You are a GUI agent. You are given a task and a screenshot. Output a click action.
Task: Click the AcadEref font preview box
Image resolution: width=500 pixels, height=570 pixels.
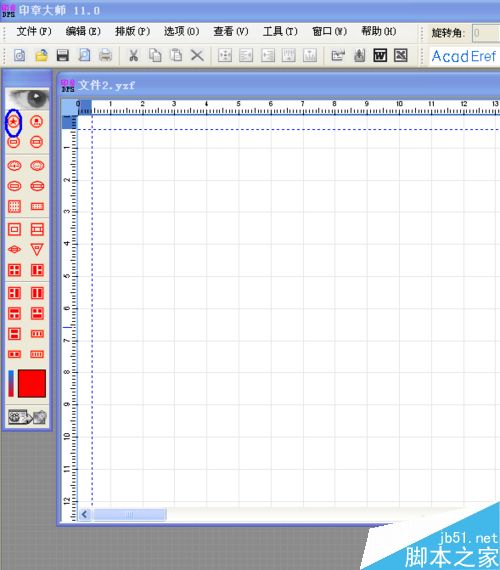tap(464, 56)
